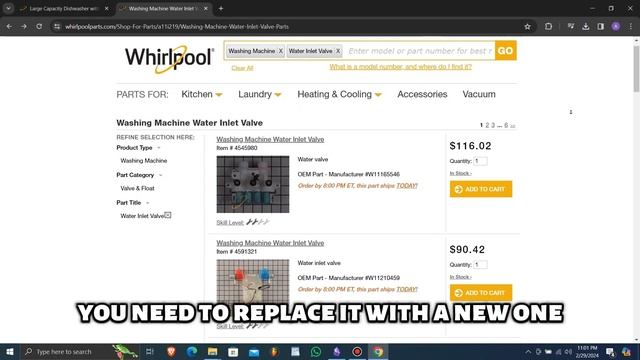The height and width of the screenshot is (360, 640).
Task: Open Task View on the taskbar
Action: (149, 351)
